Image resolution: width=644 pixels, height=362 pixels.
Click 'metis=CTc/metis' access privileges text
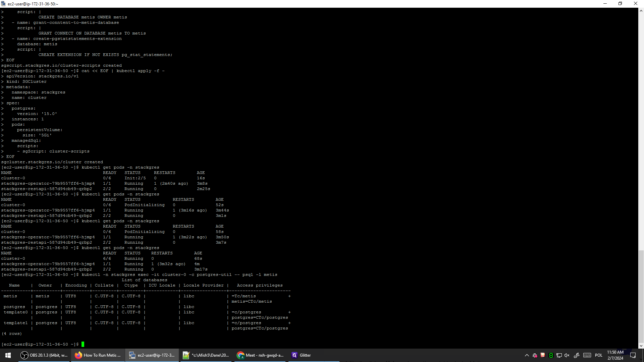(252, 301)
